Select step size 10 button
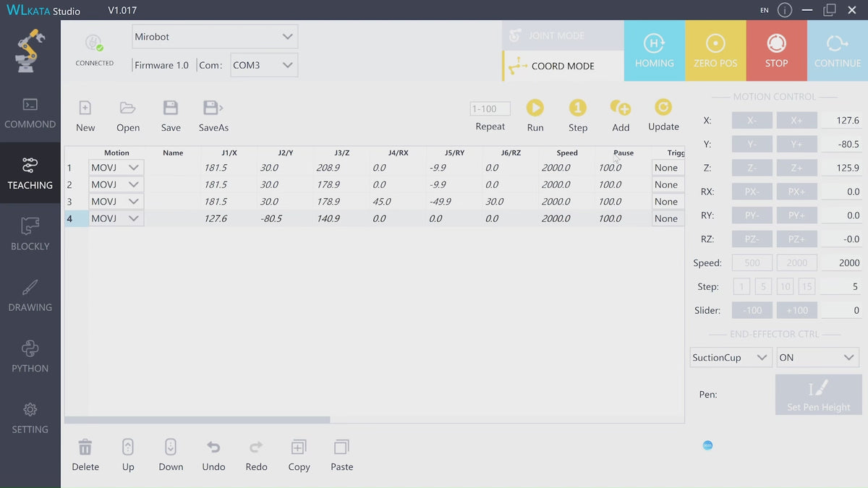This screenshot has height=488, width=868. click(785, 287)
